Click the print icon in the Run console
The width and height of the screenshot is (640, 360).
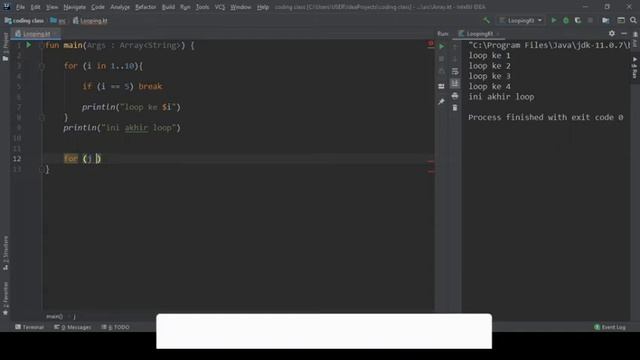[455, 96]
